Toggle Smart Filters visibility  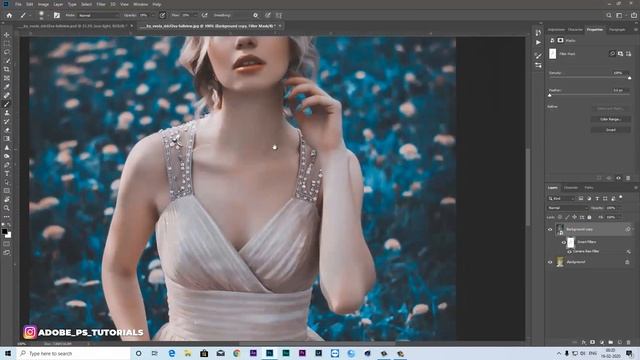click(x=564, y=242)
